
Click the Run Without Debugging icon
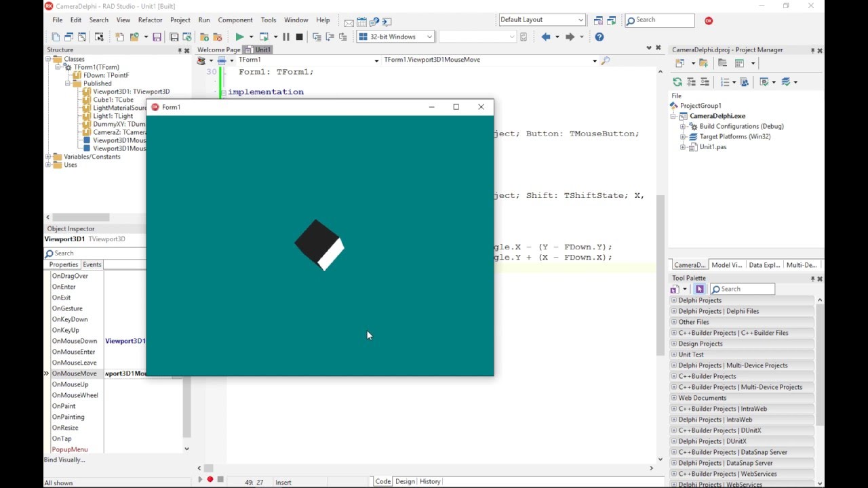(x=264, y=37)
